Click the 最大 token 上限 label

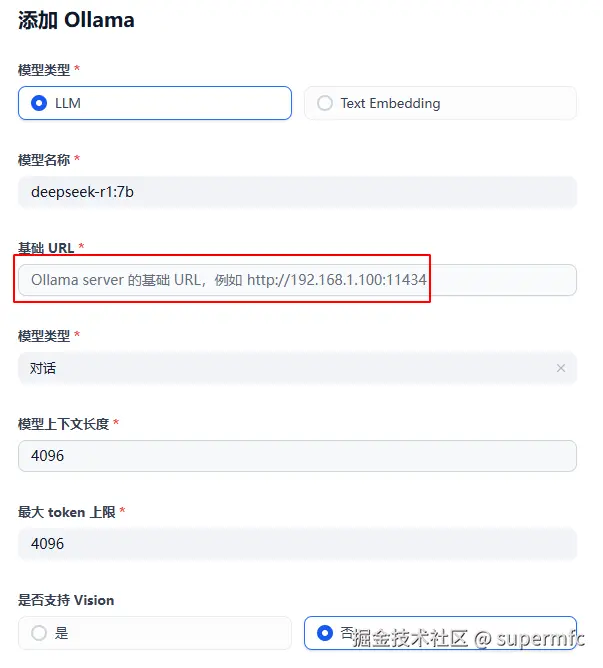66,512
